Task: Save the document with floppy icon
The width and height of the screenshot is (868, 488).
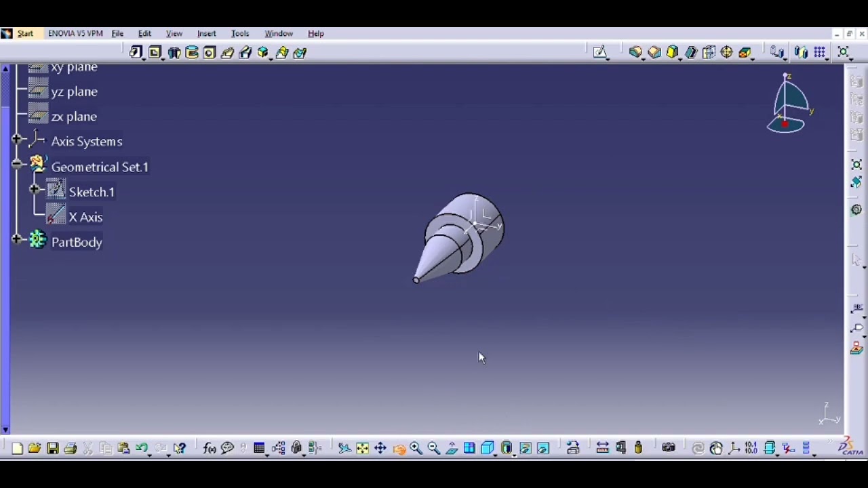Action: pyautogui.click(x=52, y=448)
